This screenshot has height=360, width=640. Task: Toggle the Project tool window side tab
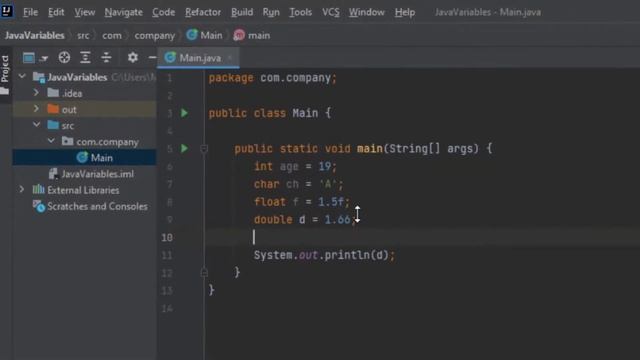tap(5, 74)
